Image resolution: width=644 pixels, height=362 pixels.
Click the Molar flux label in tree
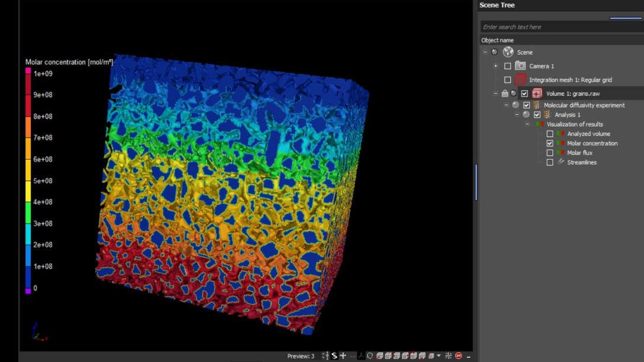(579, 153)
